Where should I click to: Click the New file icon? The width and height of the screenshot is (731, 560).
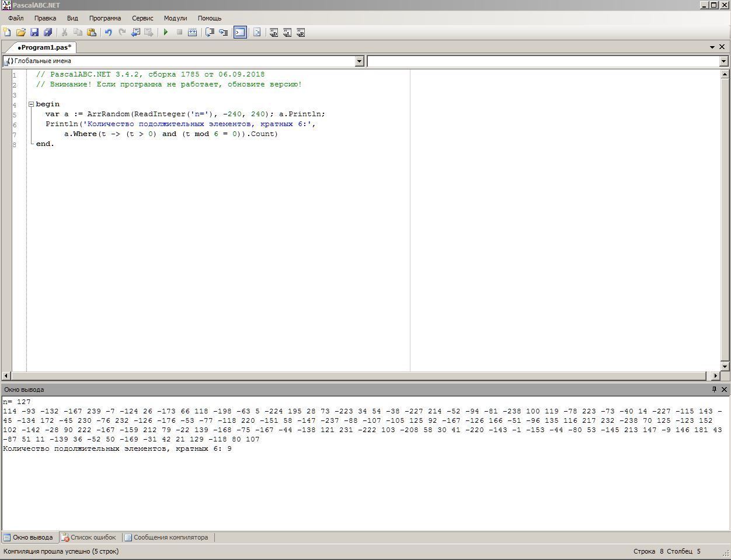(7, 33)
